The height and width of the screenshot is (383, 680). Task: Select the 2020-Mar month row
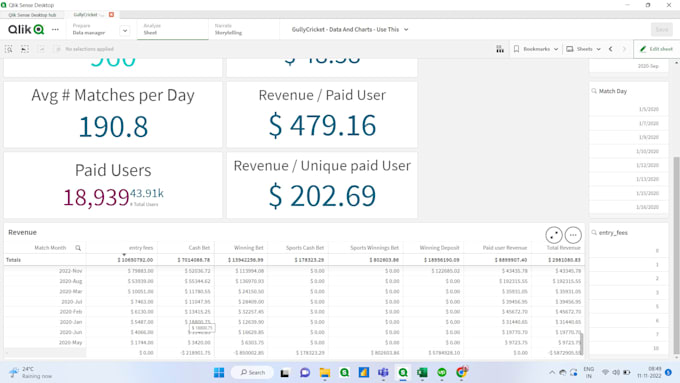click(x=71, y=291)
